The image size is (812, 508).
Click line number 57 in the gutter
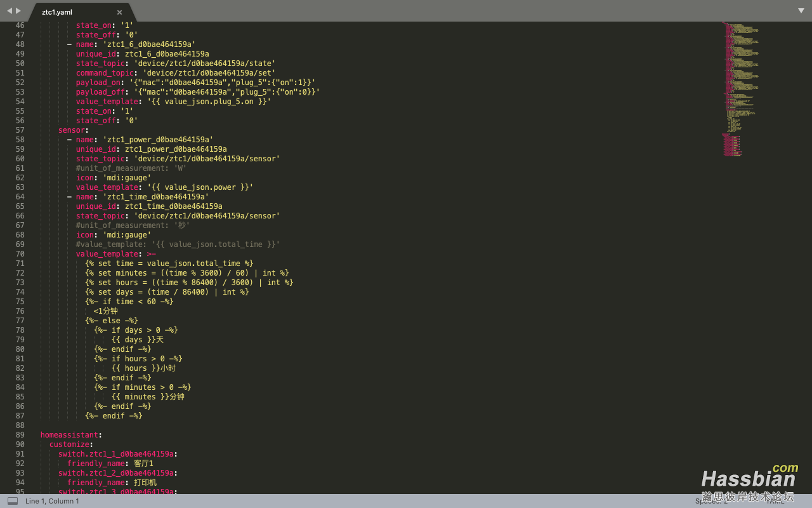(20, 130)
